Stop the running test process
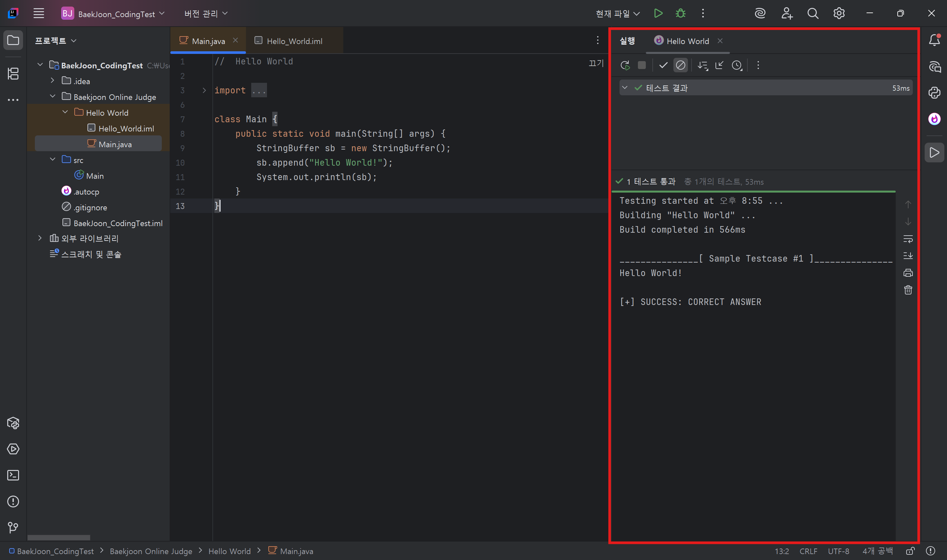The height and width of the screenshot is (560, 947). point(642,65)
